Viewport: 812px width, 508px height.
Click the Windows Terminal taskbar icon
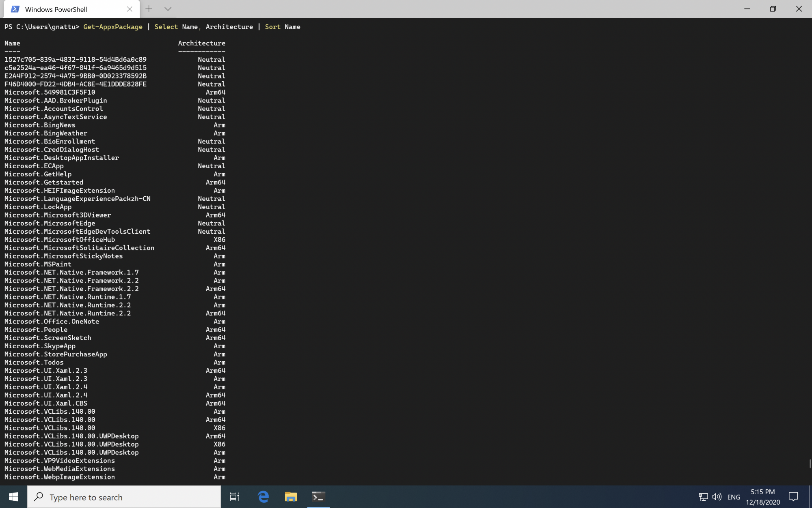318,497
